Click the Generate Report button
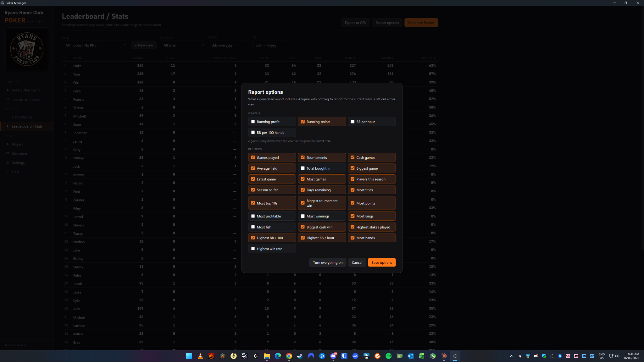Screen dimensions: 644x362 click(421, 23)
